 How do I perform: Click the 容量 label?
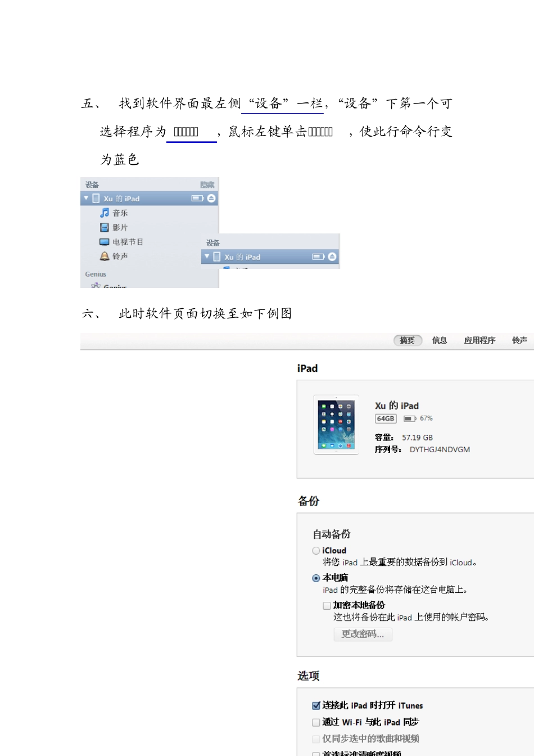coord(384,438)
